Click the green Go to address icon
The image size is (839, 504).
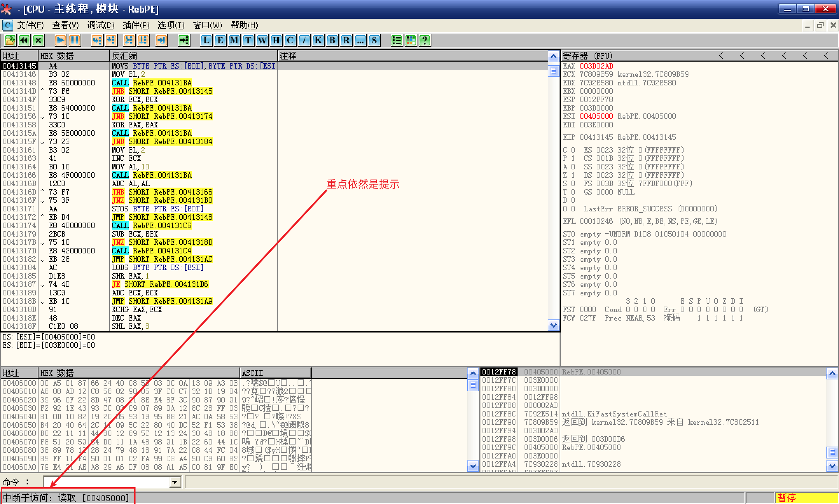click(184, 40)
